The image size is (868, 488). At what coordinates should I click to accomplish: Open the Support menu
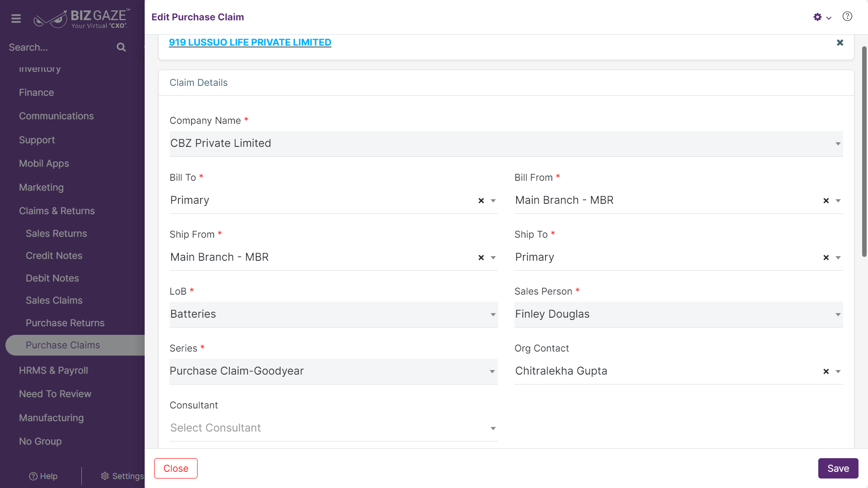37,140
